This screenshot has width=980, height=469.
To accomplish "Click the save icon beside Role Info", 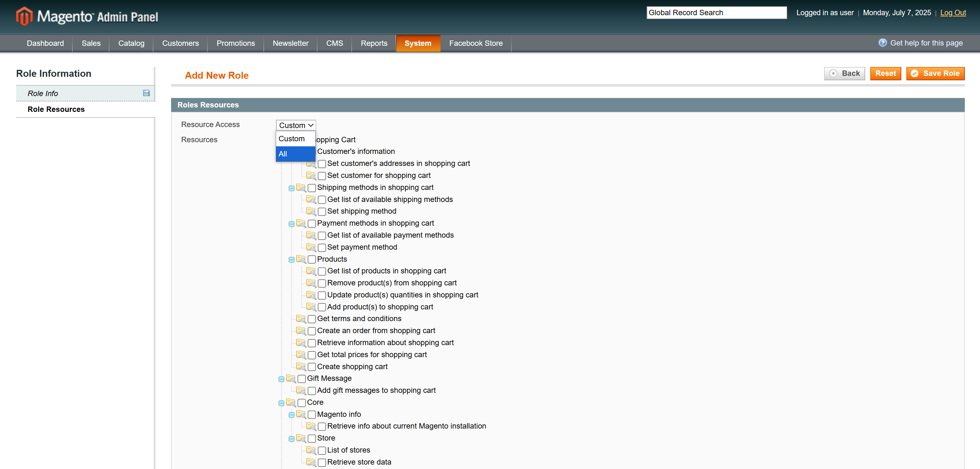I will click(x=146, y=93).
